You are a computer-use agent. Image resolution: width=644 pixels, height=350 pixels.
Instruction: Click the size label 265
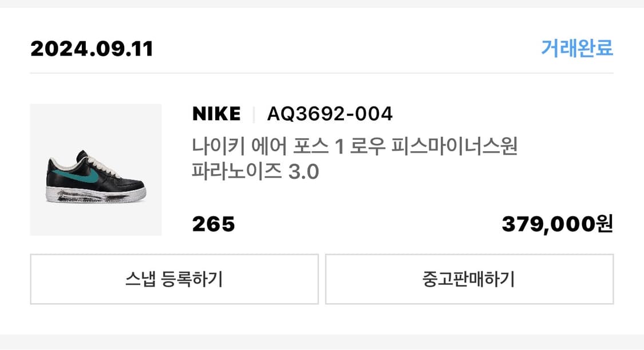point(212,225)
